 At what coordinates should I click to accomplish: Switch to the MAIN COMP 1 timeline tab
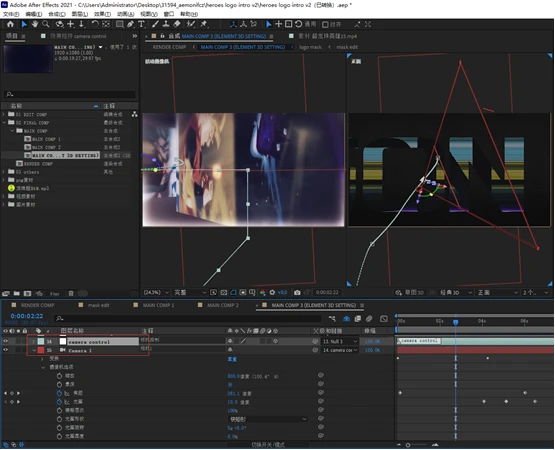point(158,305)
